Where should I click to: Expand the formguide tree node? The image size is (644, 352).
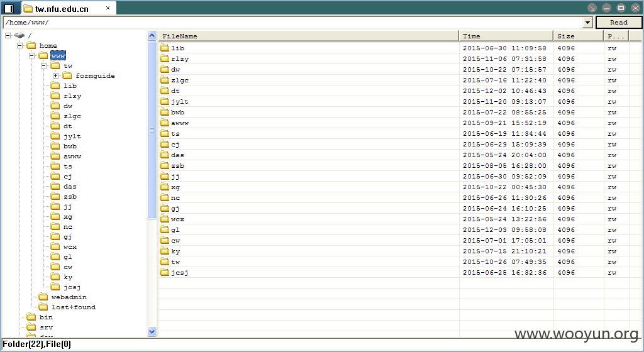(55, 75)
